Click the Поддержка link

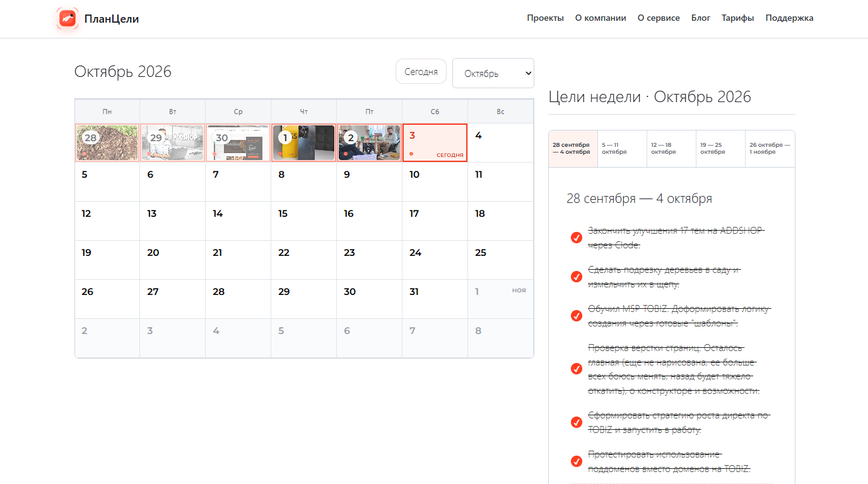click(790, 18)
